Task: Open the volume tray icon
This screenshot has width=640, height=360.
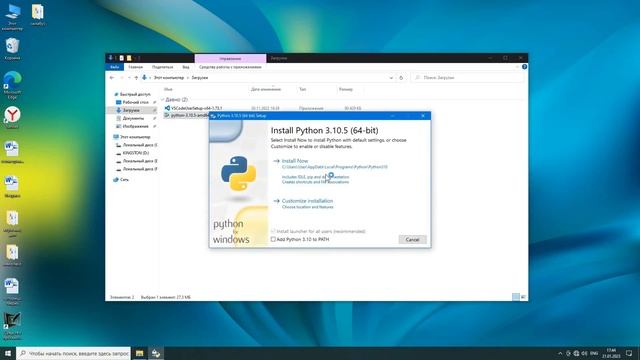Action: pyautogui.click(x=584, y=353)
